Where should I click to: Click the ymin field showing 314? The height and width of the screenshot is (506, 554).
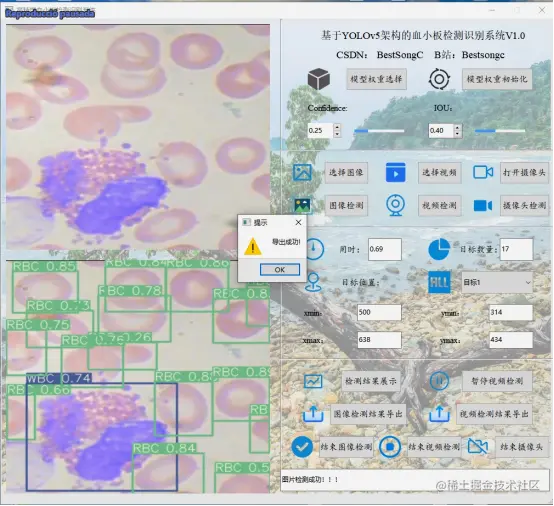511,312
